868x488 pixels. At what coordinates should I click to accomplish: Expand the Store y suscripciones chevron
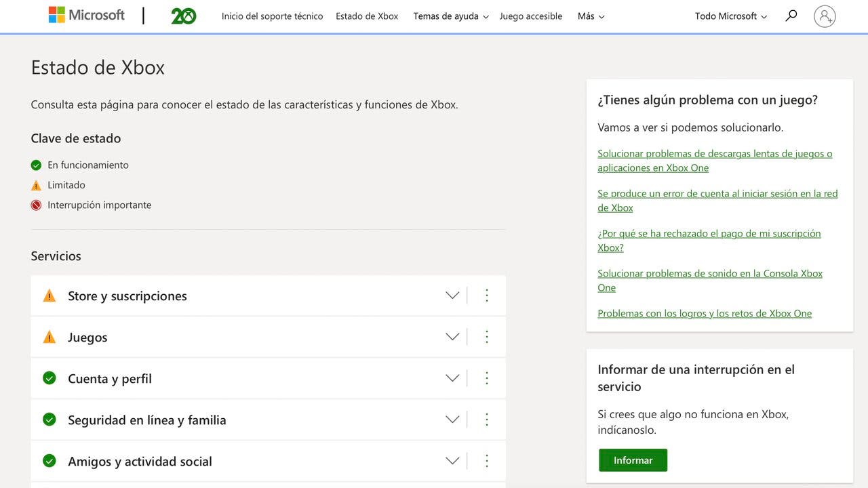click(452, 296)
